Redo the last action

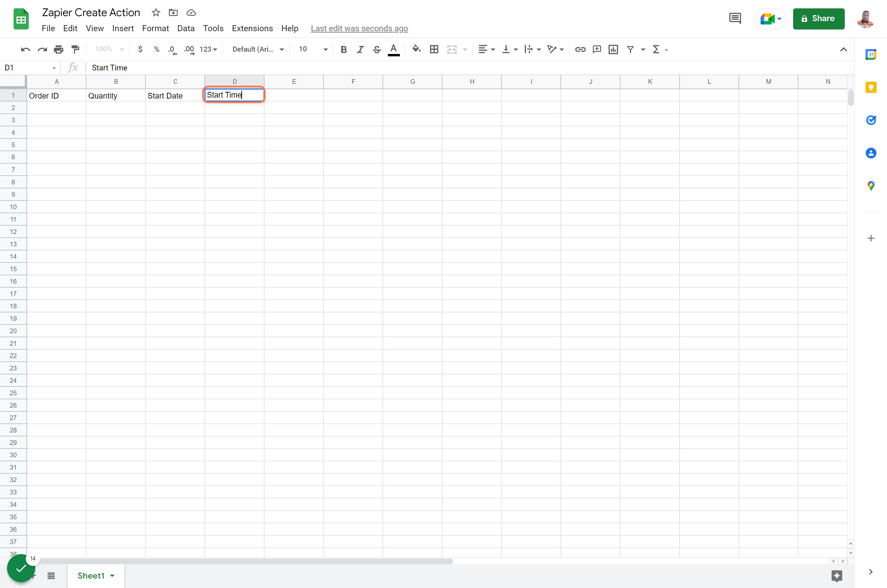click(42, 49)
